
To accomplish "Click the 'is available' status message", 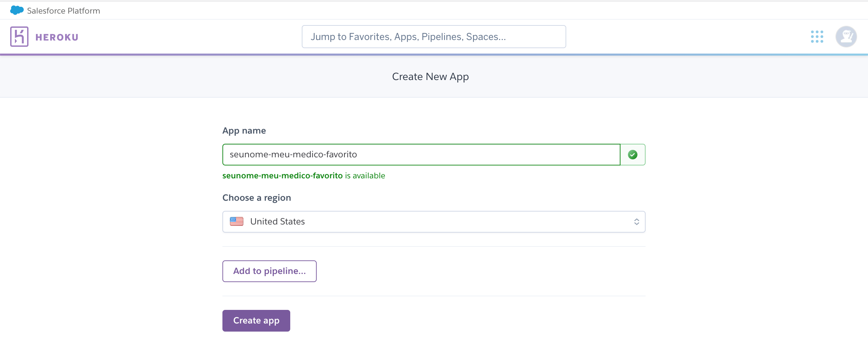I will tap(304, 176).
